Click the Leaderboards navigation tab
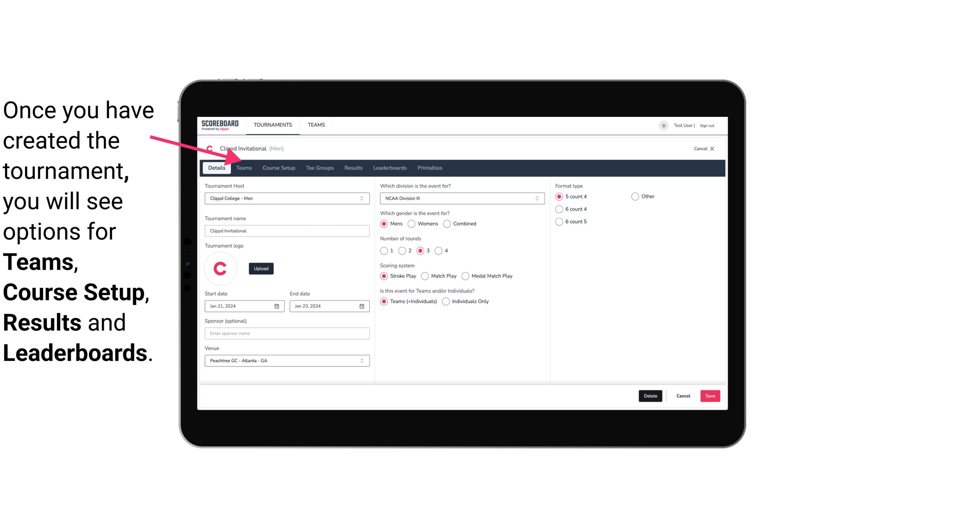Screen dimensions: 980x527 coord(390,167)
